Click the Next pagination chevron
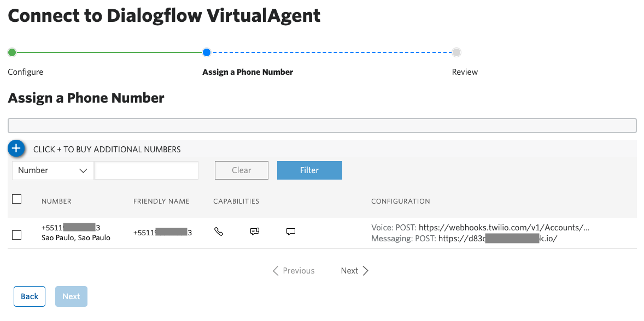 pos(366,270)
